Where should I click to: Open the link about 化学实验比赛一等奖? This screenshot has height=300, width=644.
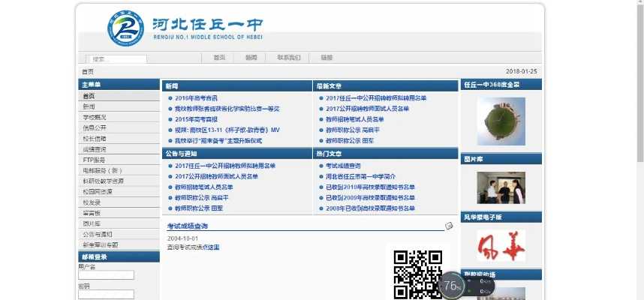click(227, 109)
